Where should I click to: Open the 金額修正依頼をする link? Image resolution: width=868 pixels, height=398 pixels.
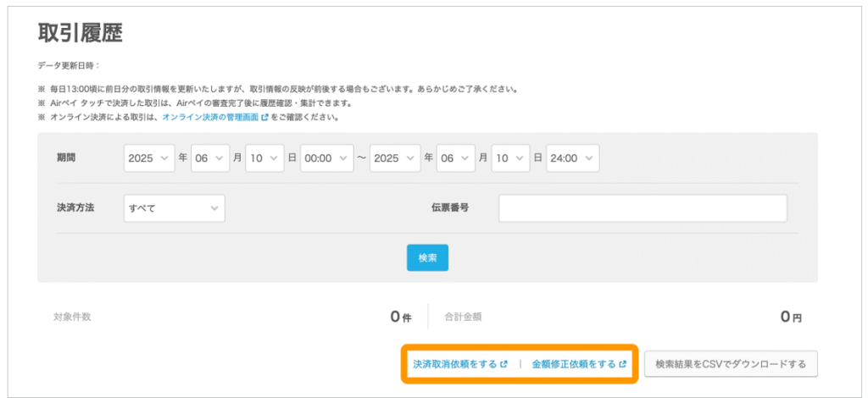tap(573, 364)
